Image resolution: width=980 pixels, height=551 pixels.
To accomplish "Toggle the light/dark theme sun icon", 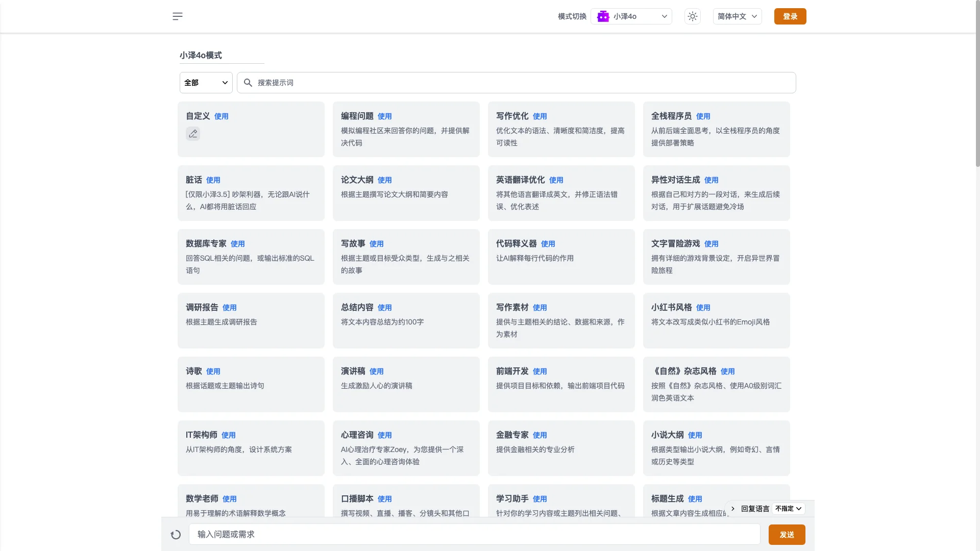I will tap(692, 16).
